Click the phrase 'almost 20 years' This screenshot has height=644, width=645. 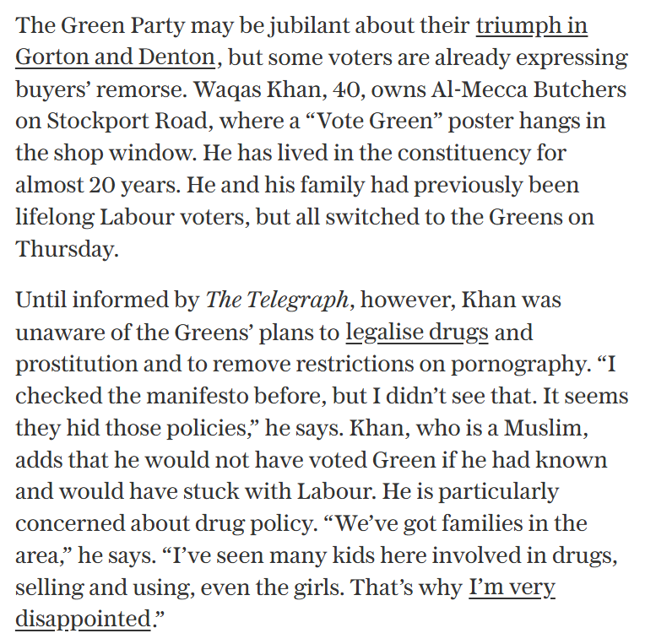click(x=95, y=186)
